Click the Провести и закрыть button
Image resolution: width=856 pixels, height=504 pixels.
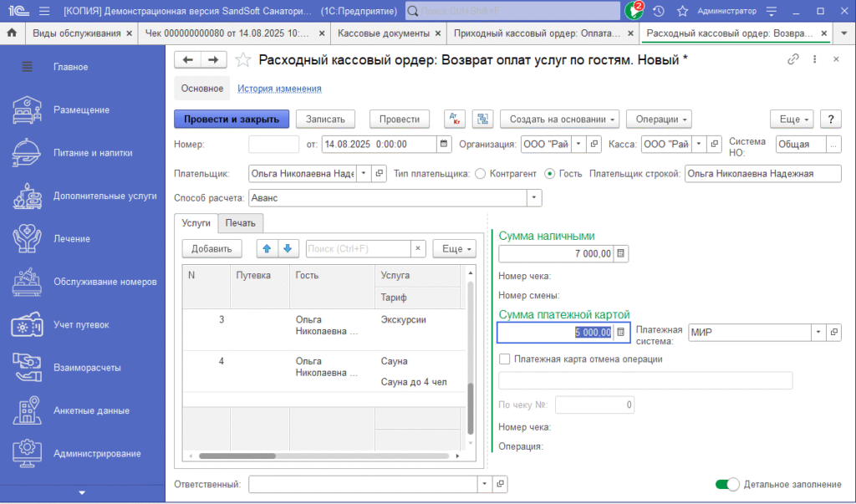[x=232, y=120]
